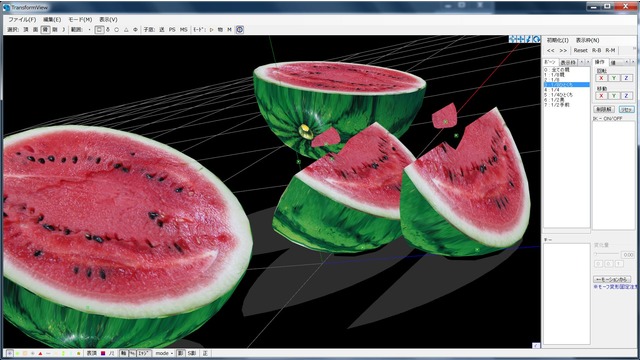Image resolution: width=640 pixels, height=360 pixels.
Task: Toggle joint selection bracket icon
Action: (x=63, y=29)
